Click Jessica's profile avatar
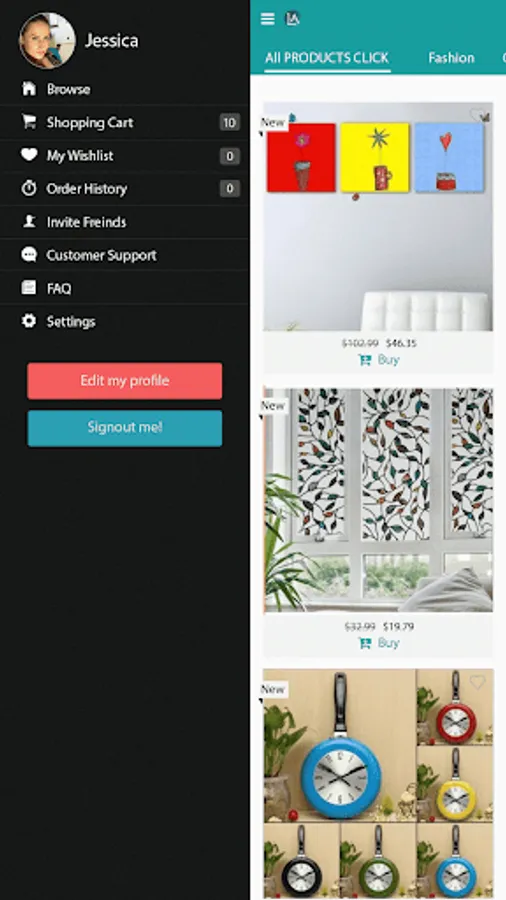The image size is (506, 900). [47, 40]
